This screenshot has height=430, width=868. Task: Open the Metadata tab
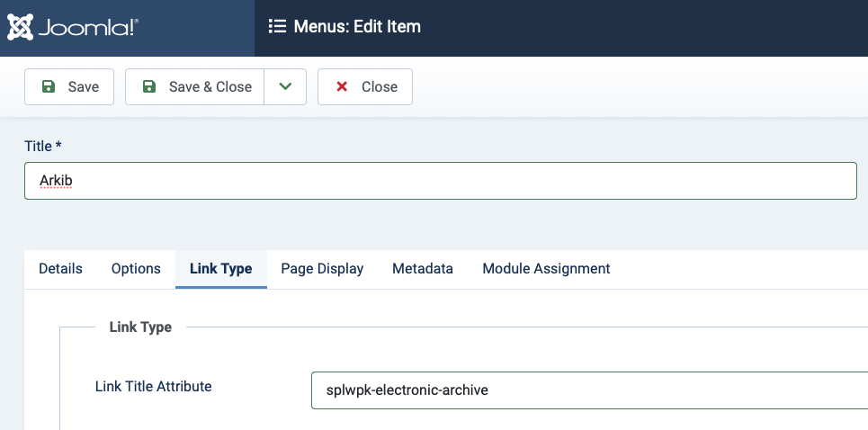pyautogui.click(x=423, y=269)
